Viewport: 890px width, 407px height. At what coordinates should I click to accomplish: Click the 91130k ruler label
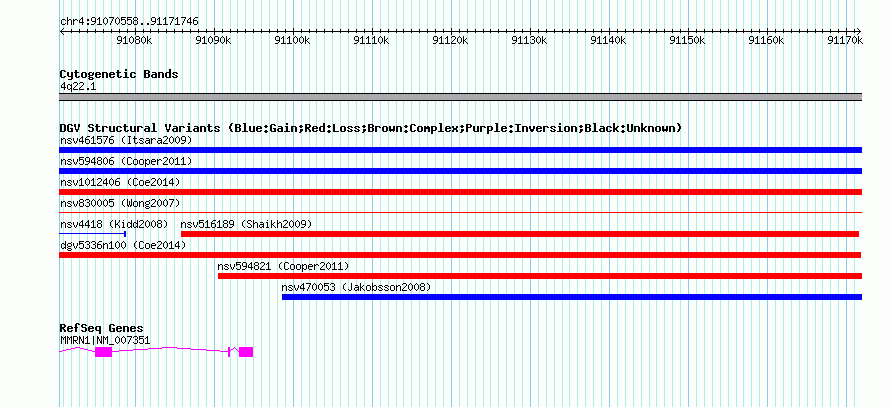click(x=530, y=40)
